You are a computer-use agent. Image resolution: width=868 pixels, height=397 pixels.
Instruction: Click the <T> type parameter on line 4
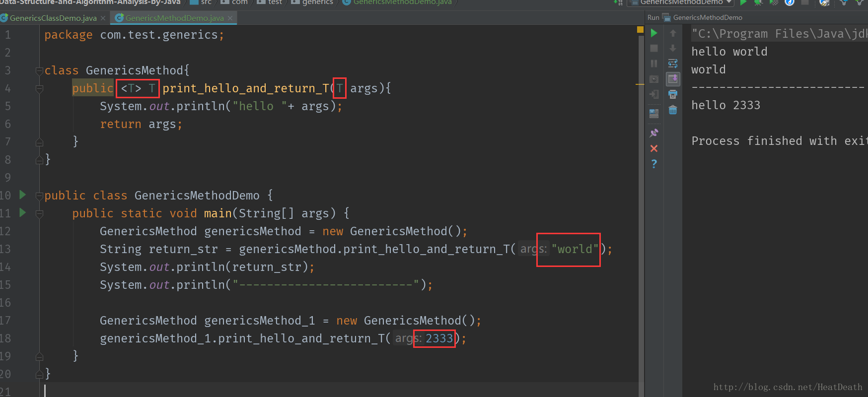(x=131, y=88)
